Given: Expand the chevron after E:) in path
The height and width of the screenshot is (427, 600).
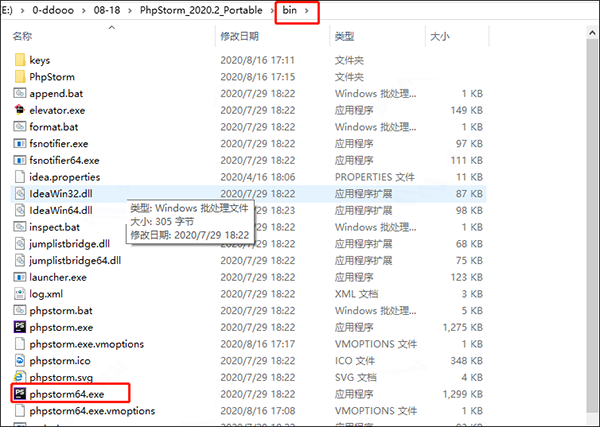Looking at the screenshot, I should [x=23, y=11].
